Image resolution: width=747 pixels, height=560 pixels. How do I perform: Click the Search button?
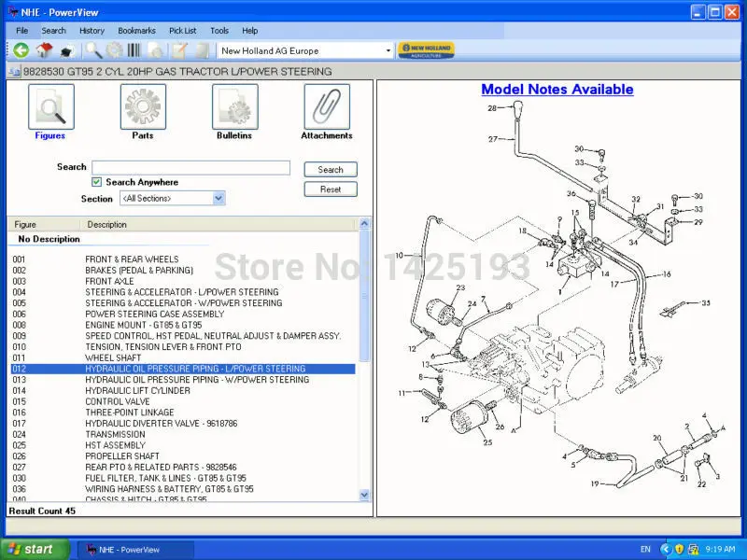[x=331, y=170]
